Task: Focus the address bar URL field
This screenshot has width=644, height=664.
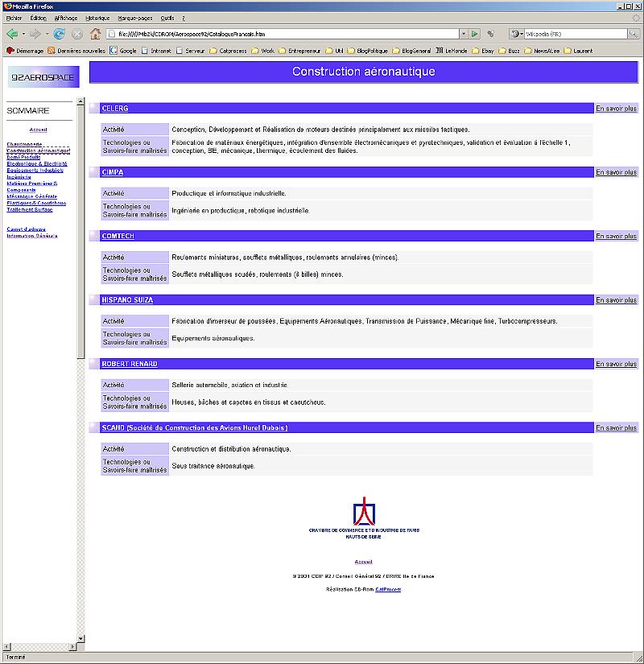Action: pos(283,34)
